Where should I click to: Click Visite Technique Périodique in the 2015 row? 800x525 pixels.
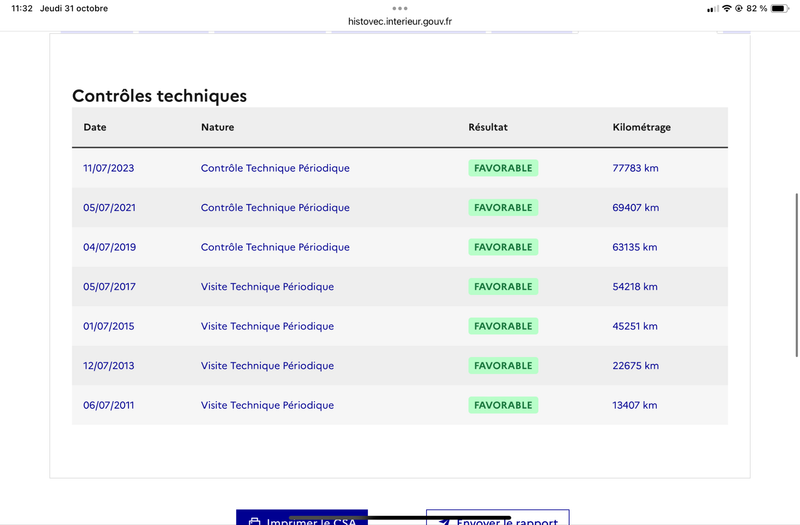[267, 326]
